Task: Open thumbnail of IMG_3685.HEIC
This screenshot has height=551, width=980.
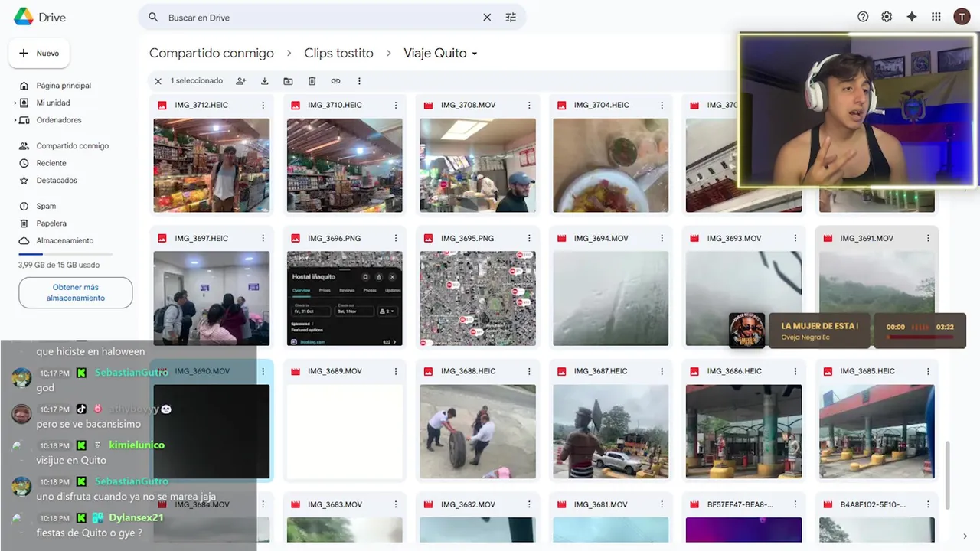Action: click(x=877, y=432)
